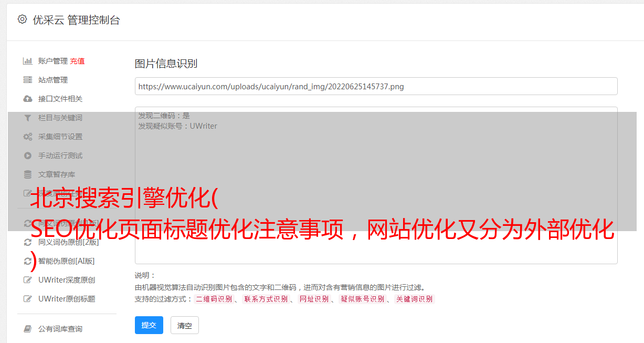Click the 联系方式识别 tag
Screen dimensions: 644x343
click(x=266, y=299)
